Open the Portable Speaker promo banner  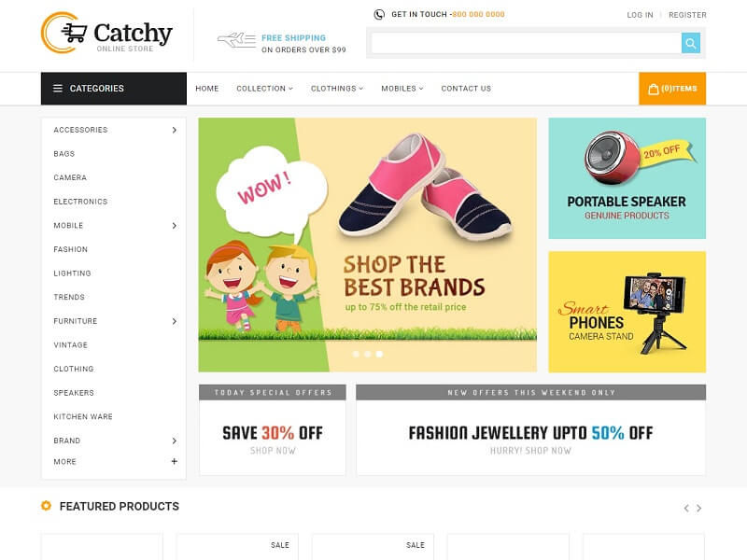tap(627, 178)
